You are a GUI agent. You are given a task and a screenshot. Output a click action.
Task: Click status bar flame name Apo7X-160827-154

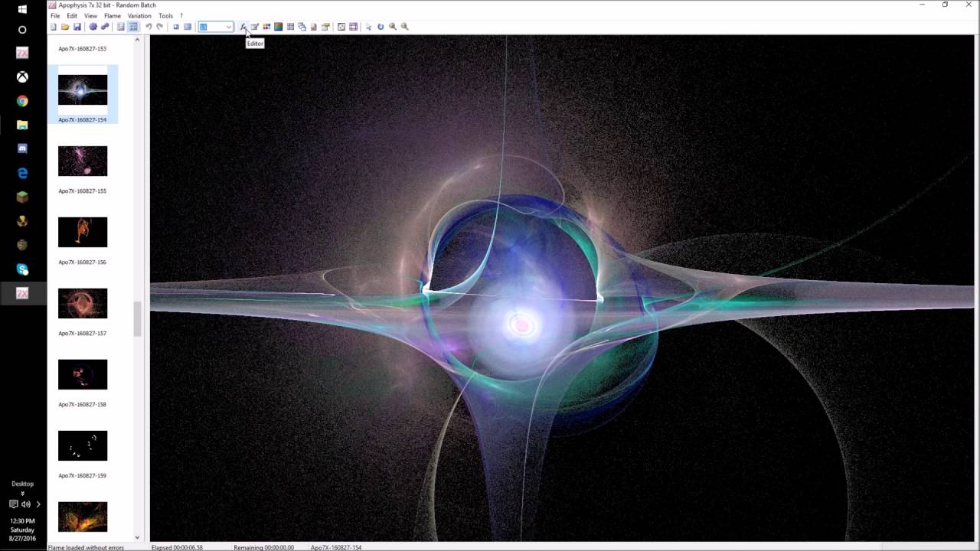tap(336, 547)
